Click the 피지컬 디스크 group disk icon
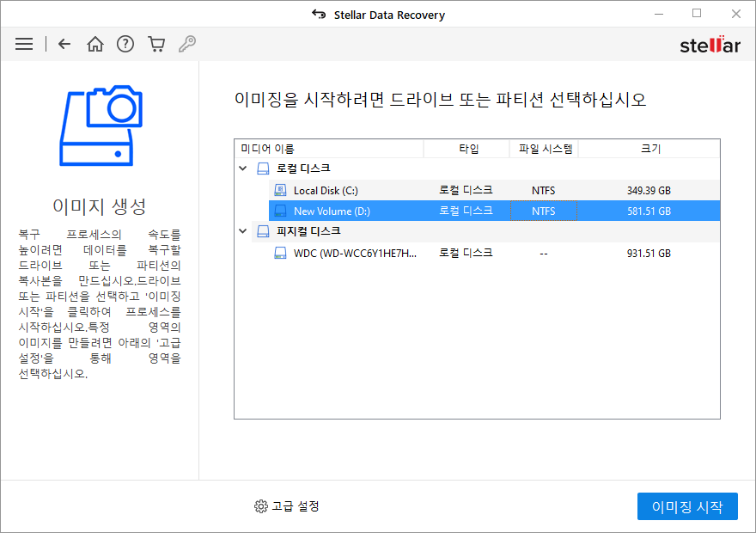The width and height of the screenshot is (756, 533). tap(263, 231)
